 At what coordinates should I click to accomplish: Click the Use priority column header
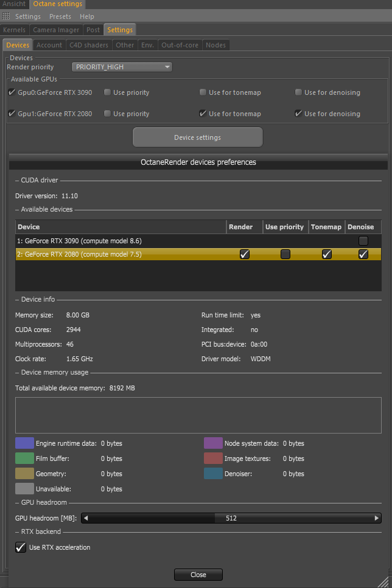click(x=285, y=227)
